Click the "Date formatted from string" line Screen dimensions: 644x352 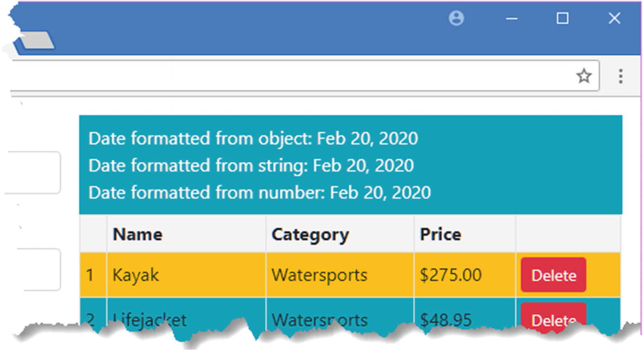251,166
